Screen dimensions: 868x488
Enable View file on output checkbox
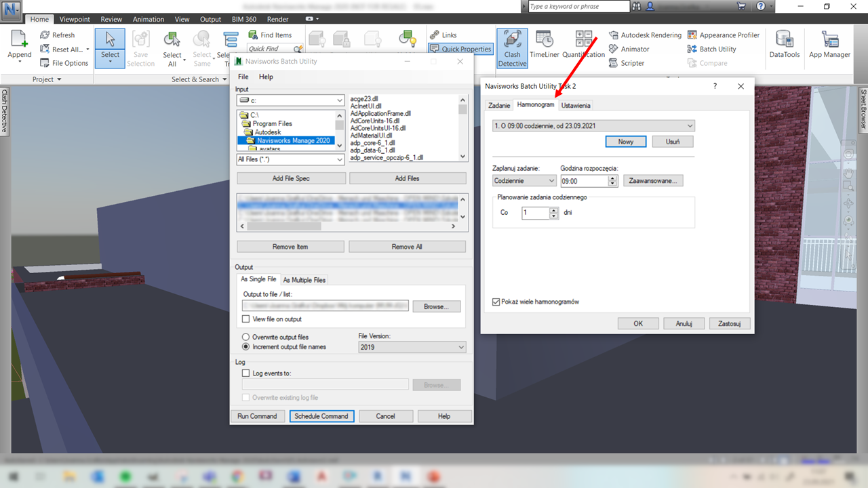coord(246,319)
